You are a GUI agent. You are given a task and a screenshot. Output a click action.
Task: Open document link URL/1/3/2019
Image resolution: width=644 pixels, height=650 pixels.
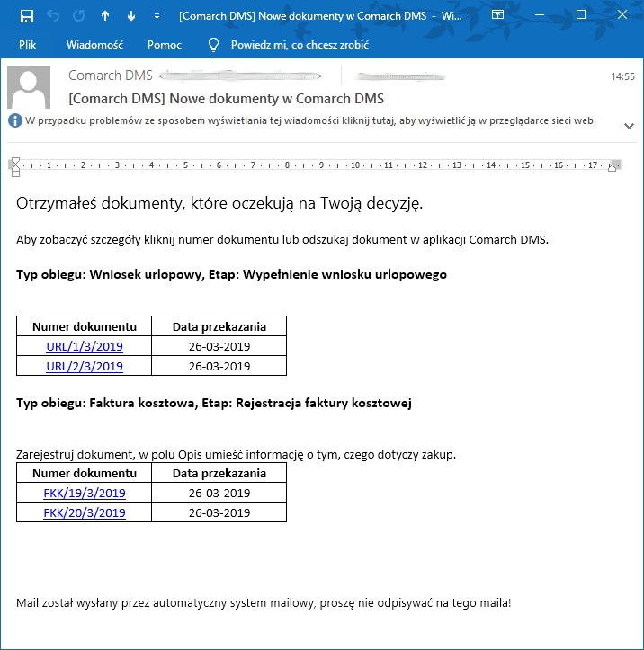[x=85, y=346]
